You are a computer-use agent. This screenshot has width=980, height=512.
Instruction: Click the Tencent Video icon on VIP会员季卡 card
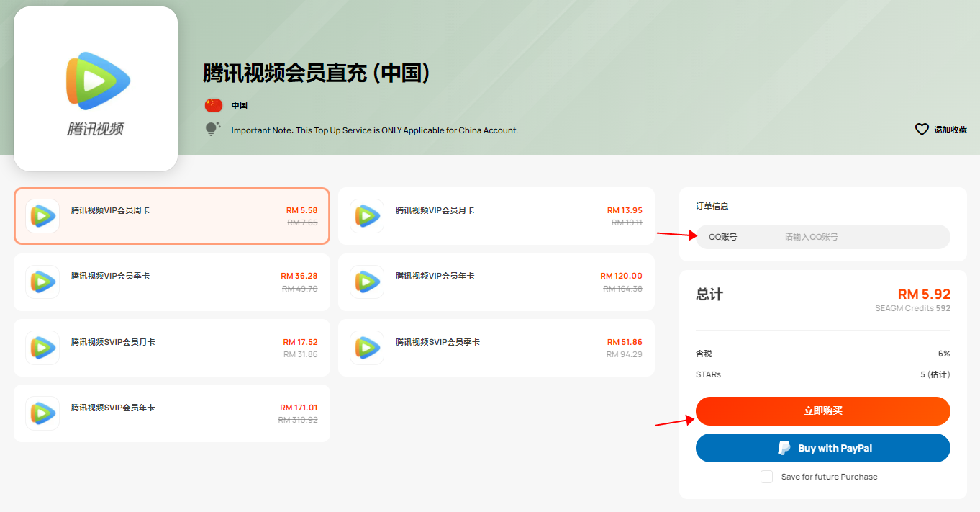click(x=42, y=282)
